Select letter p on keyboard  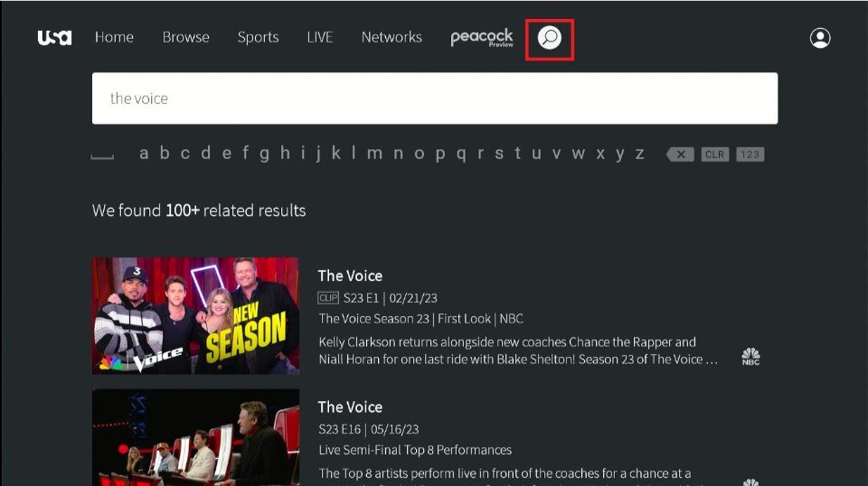pyautogui.click(x=440, y=154)
